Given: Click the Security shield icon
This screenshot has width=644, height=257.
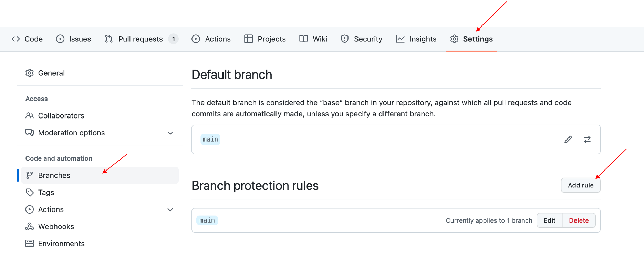Looking at the screenshot, I should pos(345,39).
